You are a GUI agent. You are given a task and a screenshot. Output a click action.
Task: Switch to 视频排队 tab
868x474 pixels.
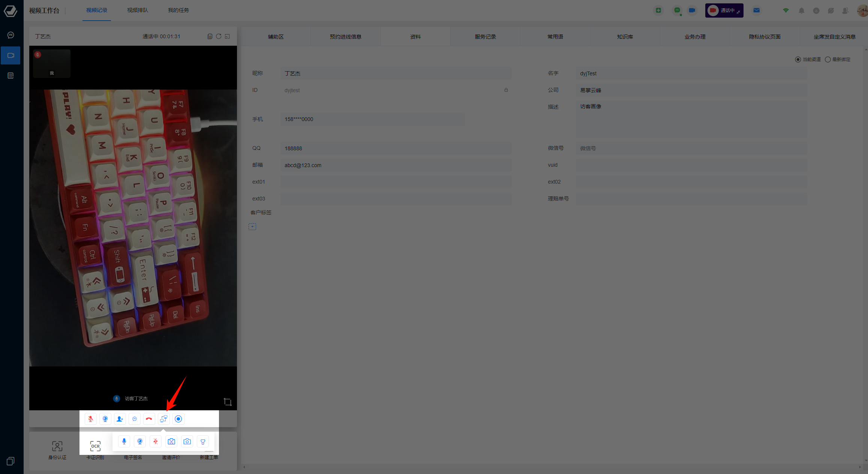click(x=138, y=10)
